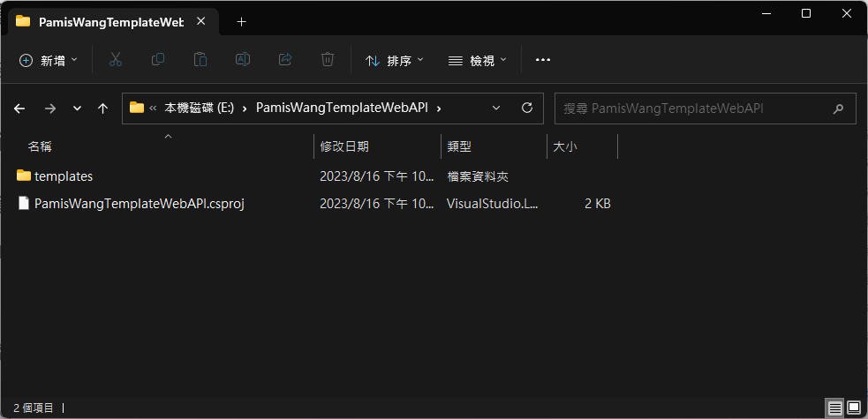The height and width of the screenshot is (419, 868).
Task: Click the Share icon in toolbar
Action: (285, 60)
